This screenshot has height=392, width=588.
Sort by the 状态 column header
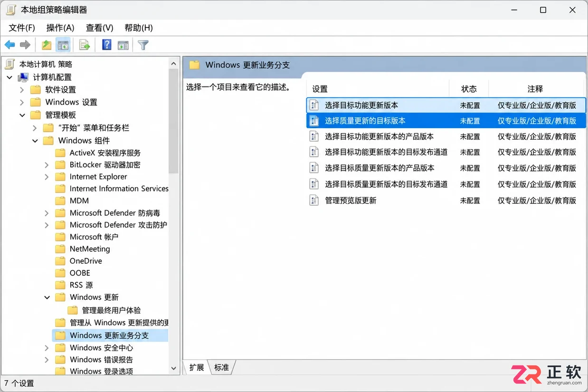[469, 89]
